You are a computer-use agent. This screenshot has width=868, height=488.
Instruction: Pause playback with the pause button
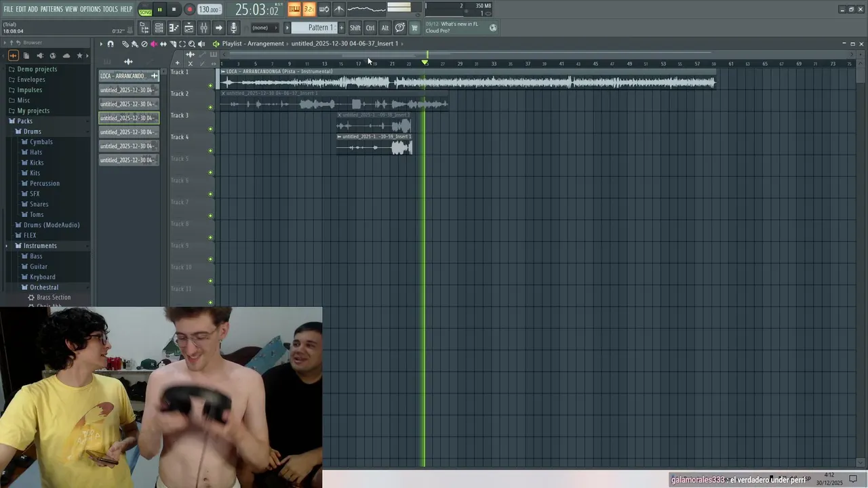159,9
